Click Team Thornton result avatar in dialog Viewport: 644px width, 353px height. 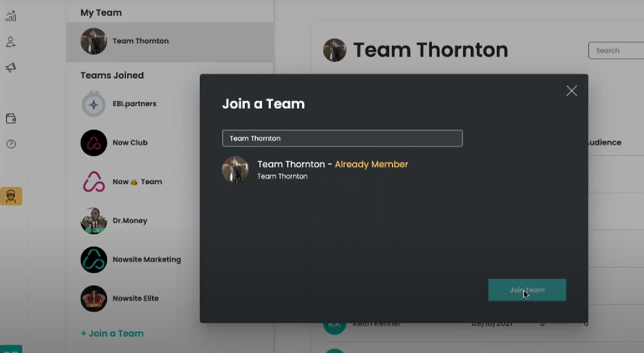(235, 170)
